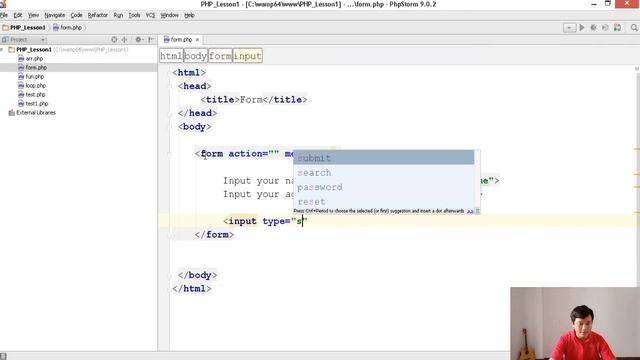Image resolution: width=640 pixels, height=360 pixels.
Task: Click PHP_Lesson1 in navigation bar
Action: (24, 28)
